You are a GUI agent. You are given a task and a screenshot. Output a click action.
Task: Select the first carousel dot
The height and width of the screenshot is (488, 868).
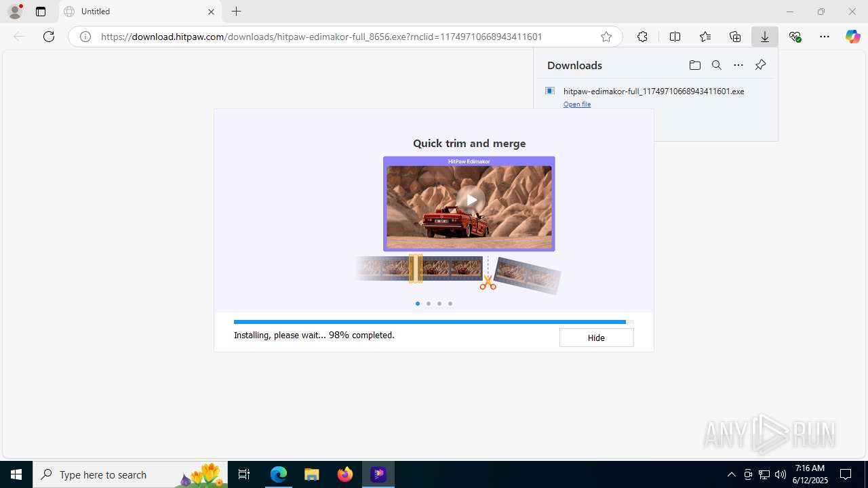tap(418, 304)
